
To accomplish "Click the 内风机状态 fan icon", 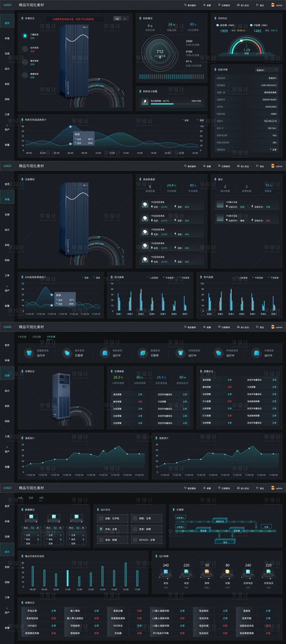I will 180,353.
